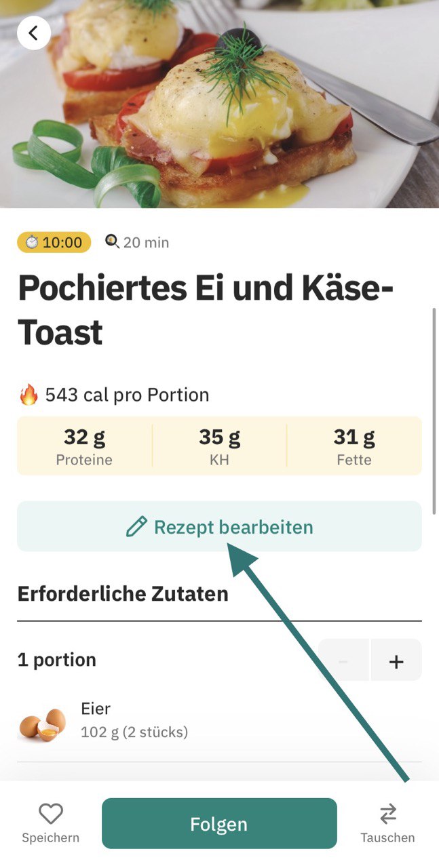Screen dimensions: 439x868
Task: Tap the frying pan cooking time icon
Action: tap(112, 241)
